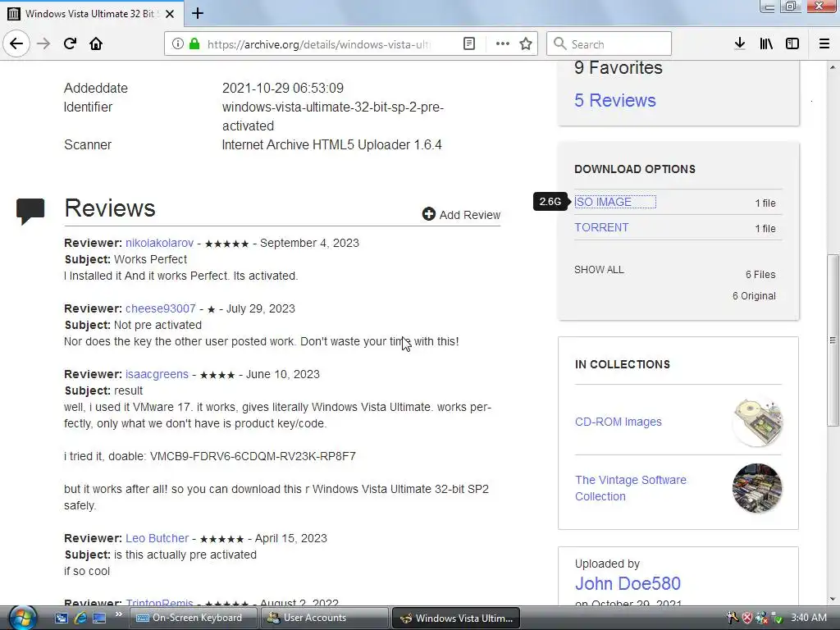Click the 3:40 AM system clock
840x630 pixels.
(808, 618)
